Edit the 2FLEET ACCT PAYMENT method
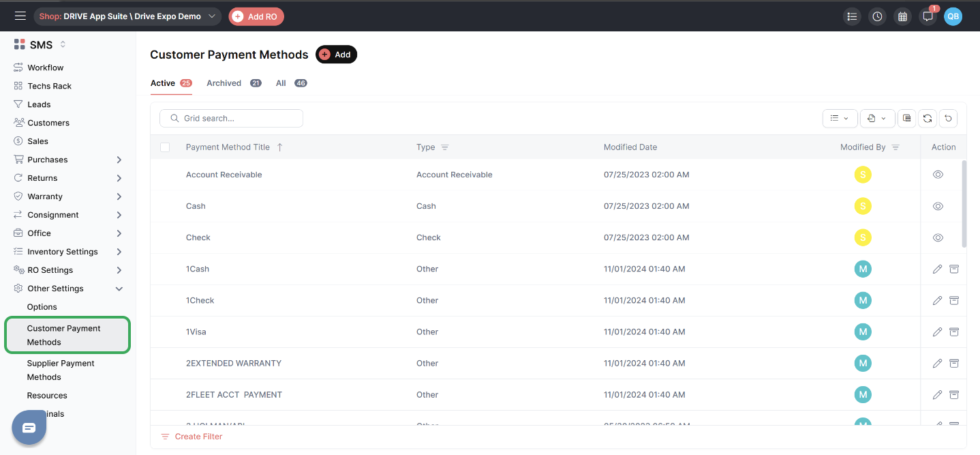Image resolution: width=980 pixels, height=455 pixels. (x=937, y=394)
